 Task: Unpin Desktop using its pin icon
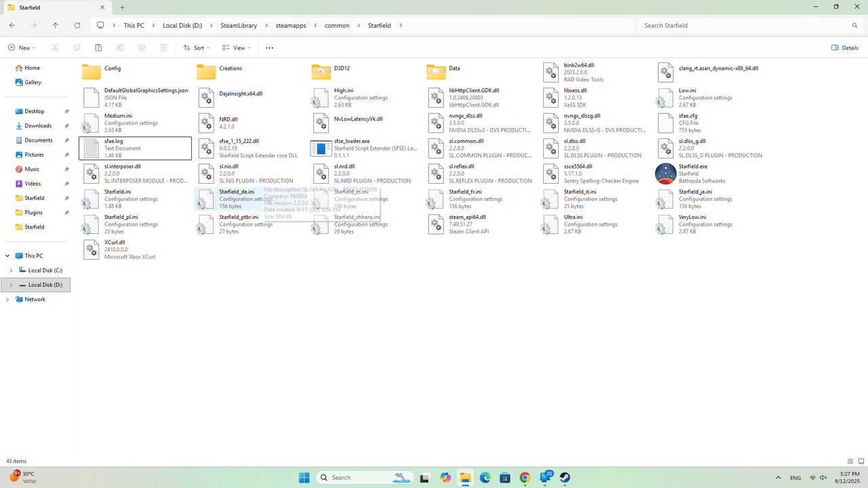coord(66,111)
